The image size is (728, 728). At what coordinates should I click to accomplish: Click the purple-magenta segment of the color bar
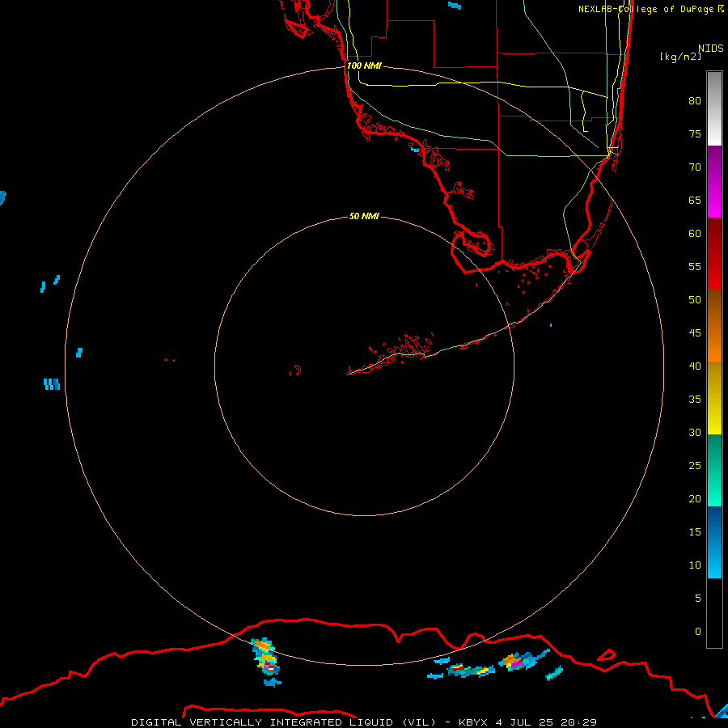pos(714,181)
